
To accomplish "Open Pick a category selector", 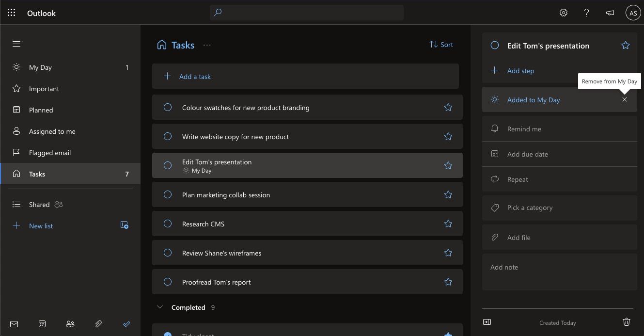I will [x=530, y=208].
